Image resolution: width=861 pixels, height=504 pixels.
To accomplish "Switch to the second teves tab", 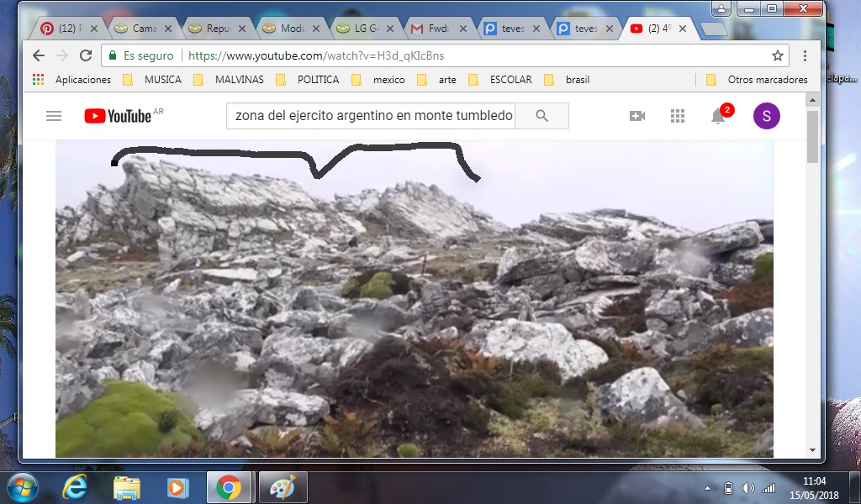I will tap(585, 29).
